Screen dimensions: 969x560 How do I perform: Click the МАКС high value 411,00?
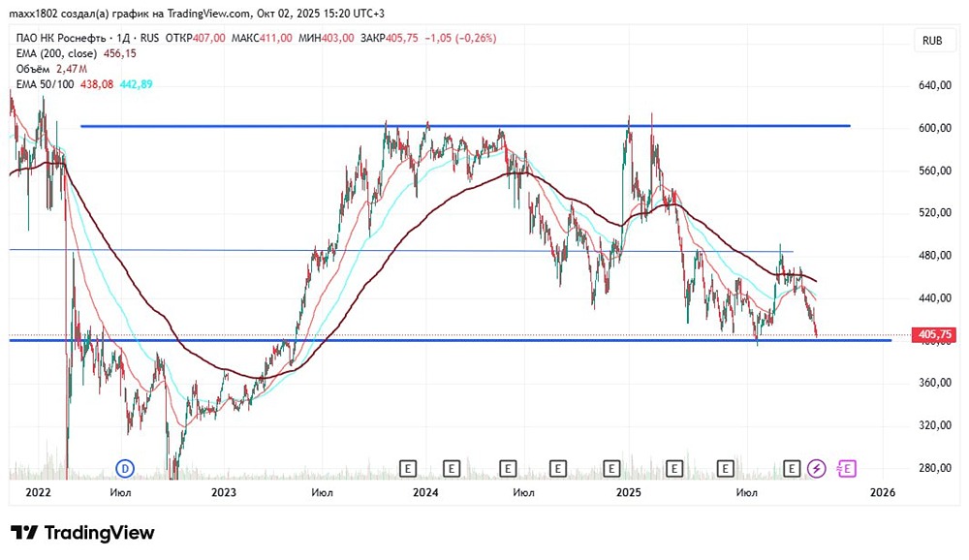pyautogui.click(x=275, y=38)
